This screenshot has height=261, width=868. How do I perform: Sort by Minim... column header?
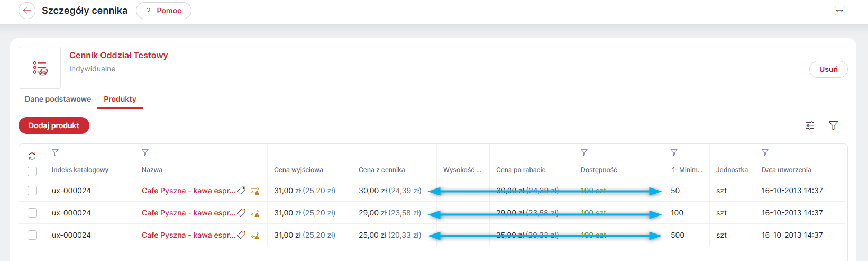(x=687, y=170)
